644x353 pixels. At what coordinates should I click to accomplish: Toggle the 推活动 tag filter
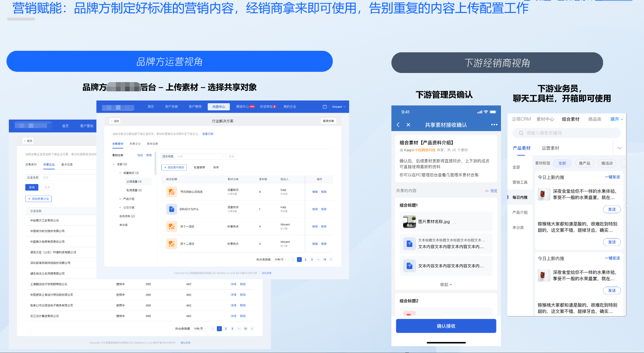[607, 163]
